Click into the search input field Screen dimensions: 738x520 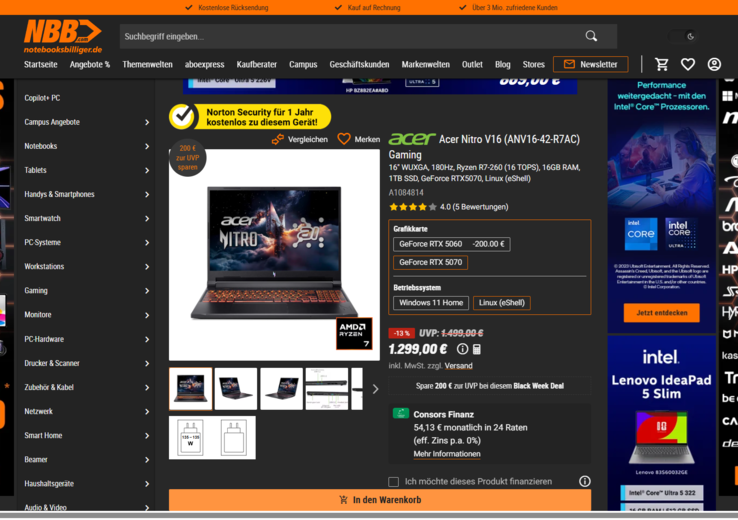click(x=351, y=36)
